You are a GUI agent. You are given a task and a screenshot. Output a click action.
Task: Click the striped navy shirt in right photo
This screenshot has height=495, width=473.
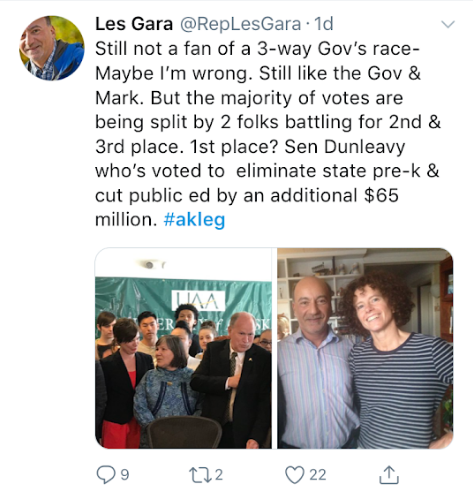tap(401, 392)
